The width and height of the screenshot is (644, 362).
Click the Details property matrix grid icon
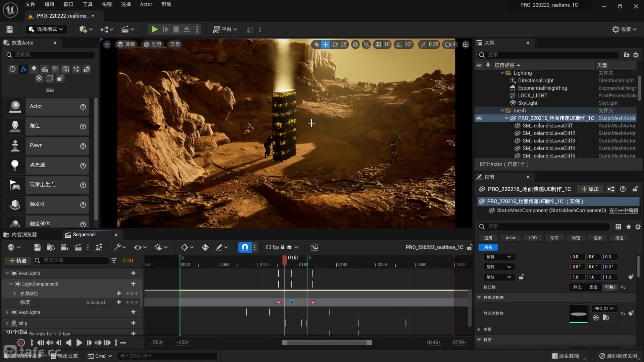(618, 227)
